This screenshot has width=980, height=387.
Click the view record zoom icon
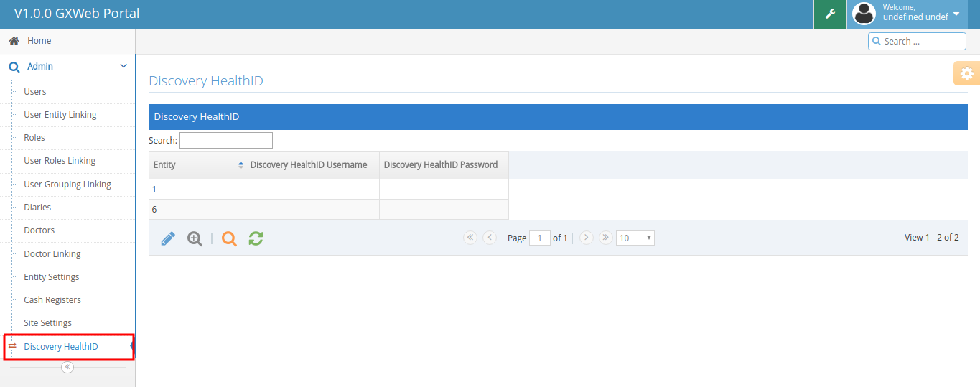pos(195,238)
